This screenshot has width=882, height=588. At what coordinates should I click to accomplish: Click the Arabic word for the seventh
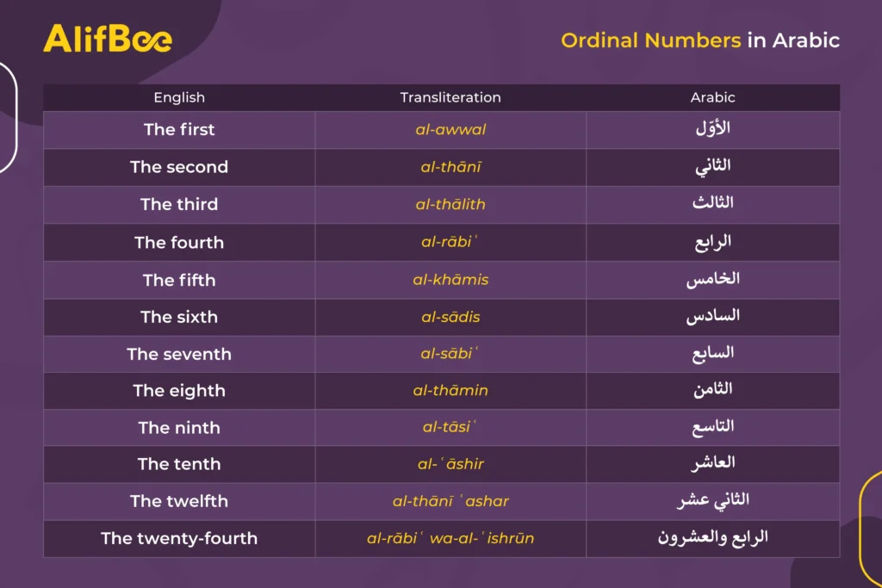pyautogui.click(x=712, y=354)
